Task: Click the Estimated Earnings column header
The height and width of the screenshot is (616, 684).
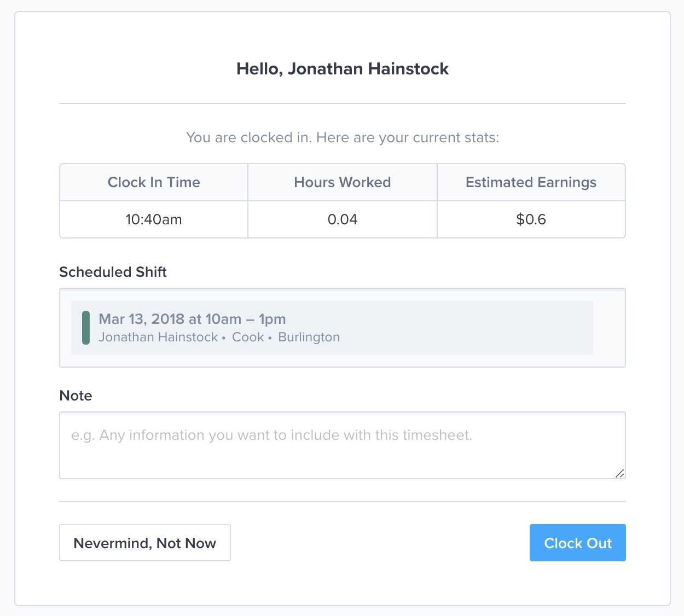Action: click(531, 182)
